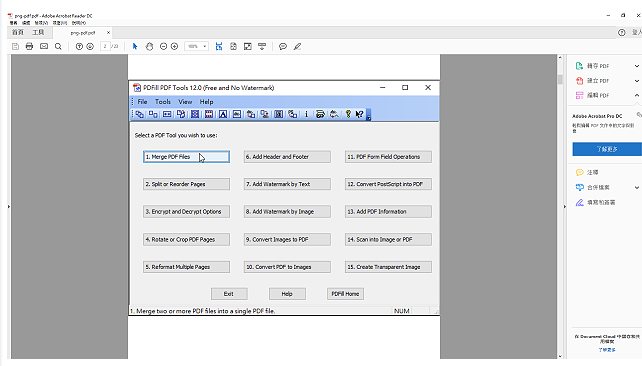Open the 轉存 PDF export tool
This screenshot has width=642, height=366.
[x=592, y=66]
